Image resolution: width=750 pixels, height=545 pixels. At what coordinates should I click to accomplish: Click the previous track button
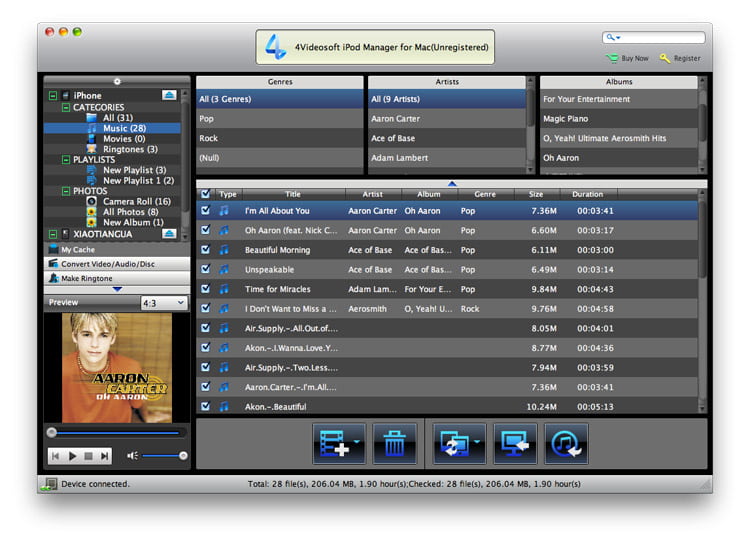(x=55, y=456)
